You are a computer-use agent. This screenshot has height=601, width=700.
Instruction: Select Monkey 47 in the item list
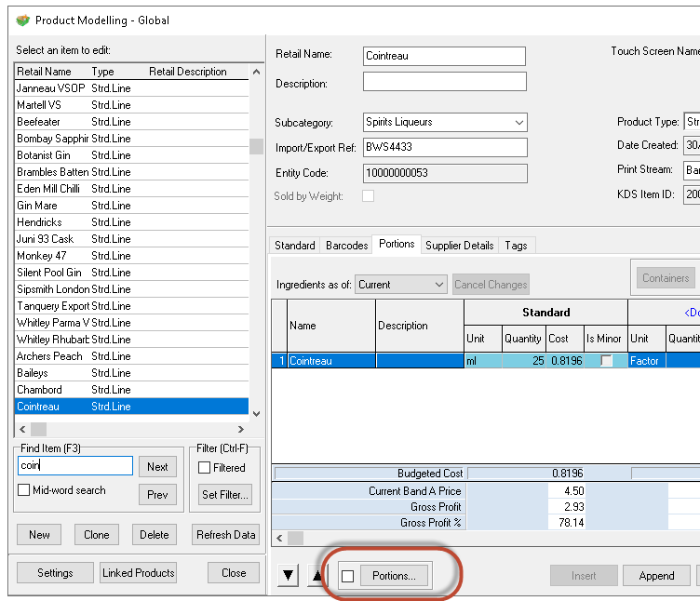pos(131,256)
